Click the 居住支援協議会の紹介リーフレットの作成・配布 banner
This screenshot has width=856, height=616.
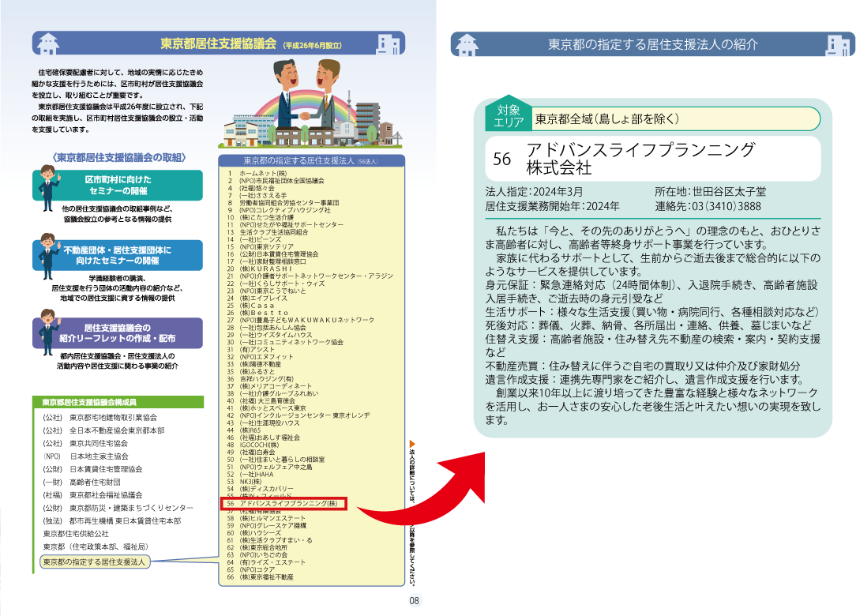(x=118, y=333)
